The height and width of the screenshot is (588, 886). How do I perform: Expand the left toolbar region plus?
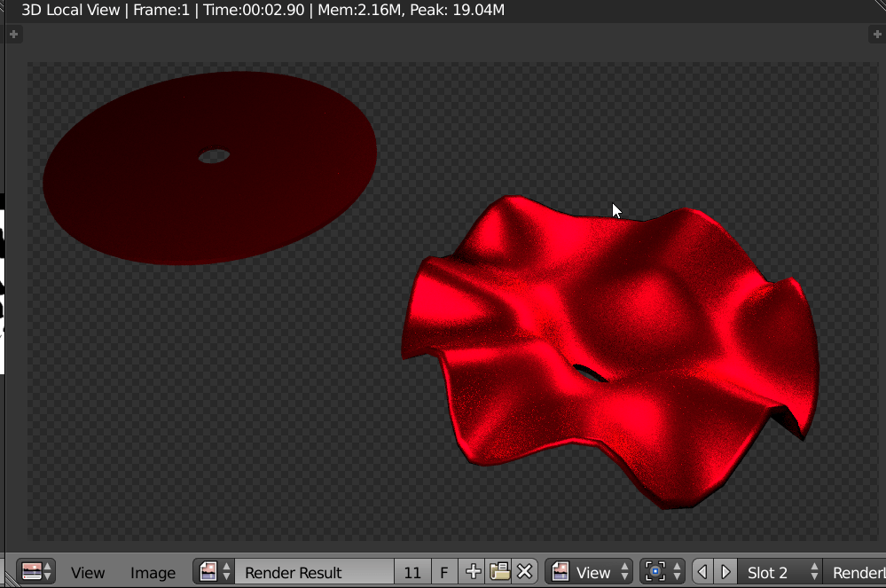click(13, 35)
